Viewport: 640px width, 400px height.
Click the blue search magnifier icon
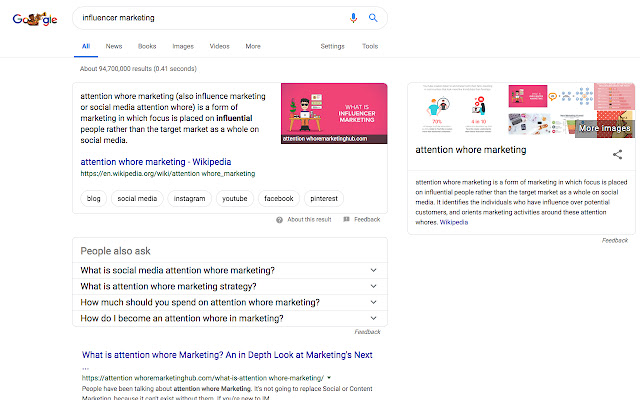click(x=373, y=18)
